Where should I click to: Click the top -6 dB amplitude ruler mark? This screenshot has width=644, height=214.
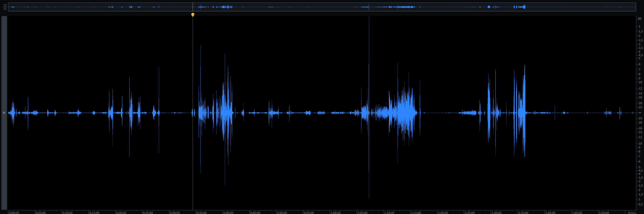639,64
